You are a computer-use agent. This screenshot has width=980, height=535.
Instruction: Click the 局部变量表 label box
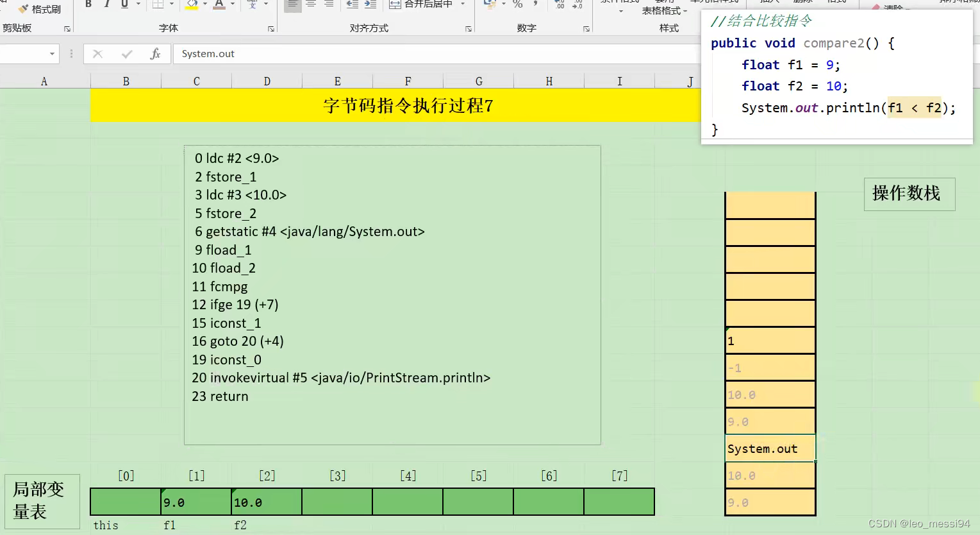pos(42,501)
